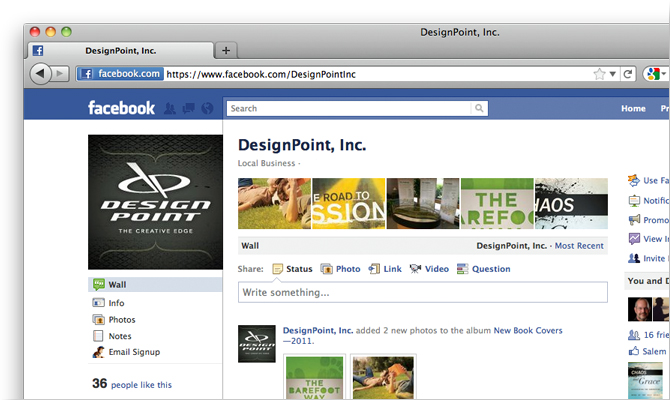The width and height of the screenshot is (670, 400).
Task: Click the browser forward arrow button
Action: pos(60,74)
